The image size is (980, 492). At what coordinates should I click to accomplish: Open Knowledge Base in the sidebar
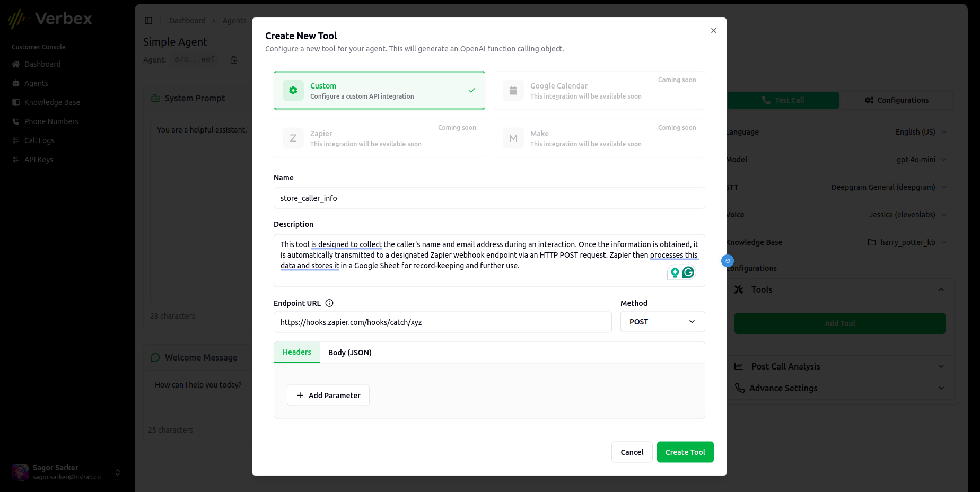point(52,102)
